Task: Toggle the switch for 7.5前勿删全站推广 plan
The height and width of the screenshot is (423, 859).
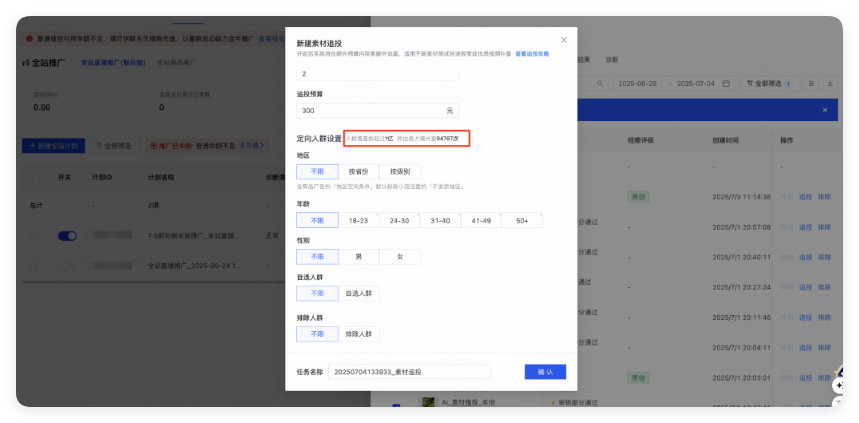Action: tap(67, 236)
